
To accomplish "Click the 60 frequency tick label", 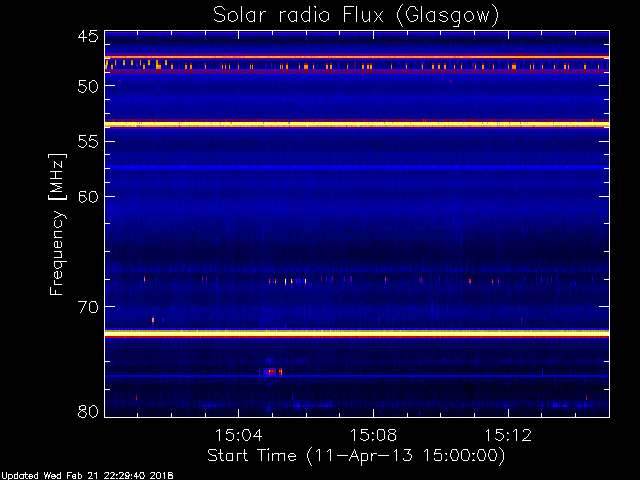I will point(88,197).
